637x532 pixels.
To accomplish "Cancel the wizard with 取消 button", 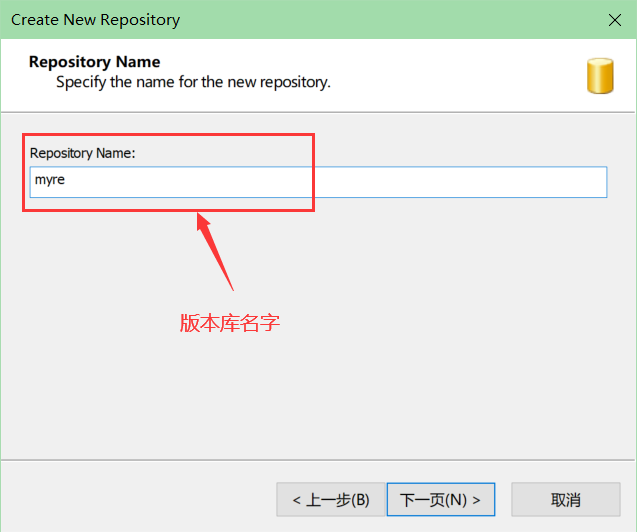I will 566,500.
